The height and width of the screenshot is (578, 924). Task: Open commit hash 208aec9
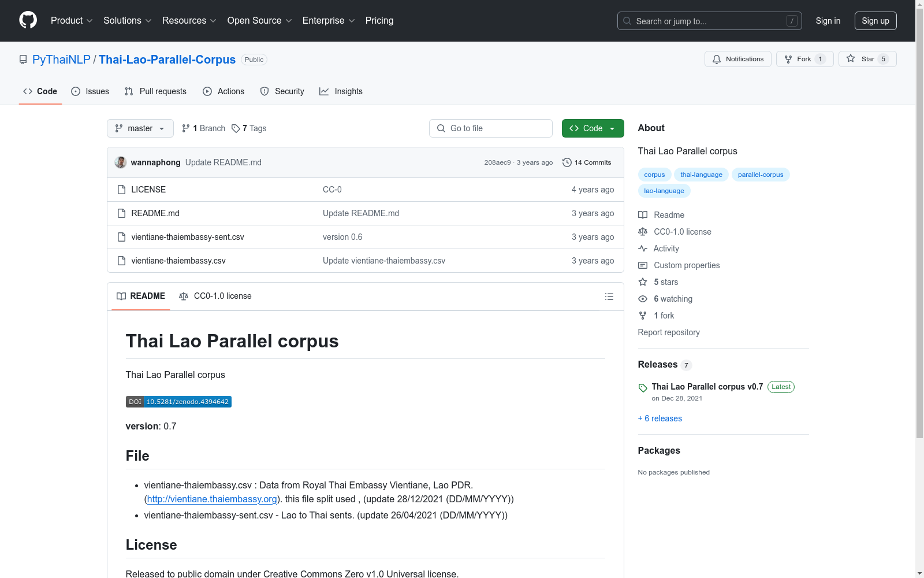coord(498,162)
